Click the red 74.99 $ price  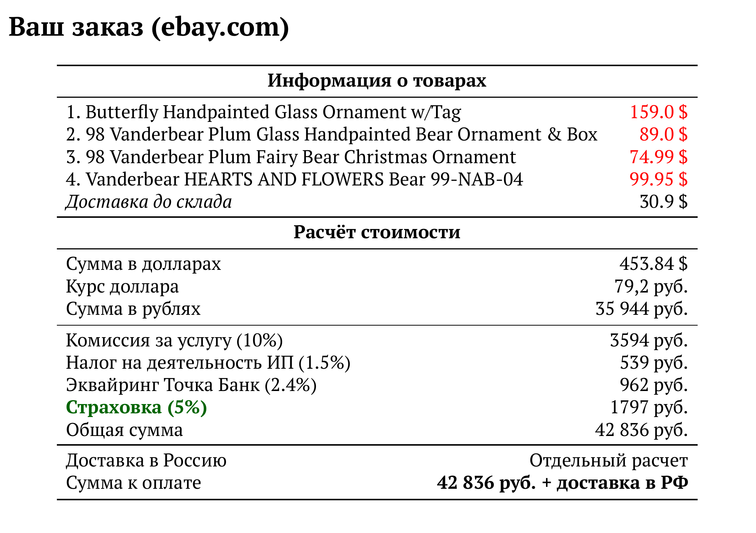tap(659, 157)
